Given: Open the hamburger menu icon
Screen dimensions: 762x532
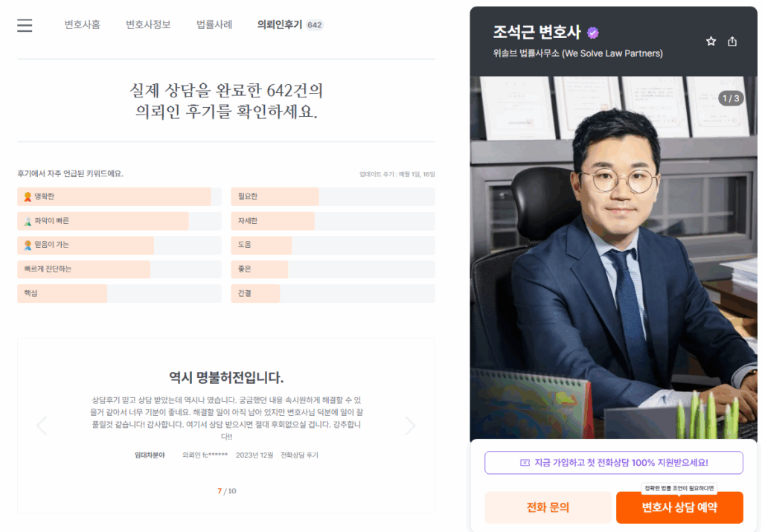Looking at the screenshot, I should (x=25, y=25).
